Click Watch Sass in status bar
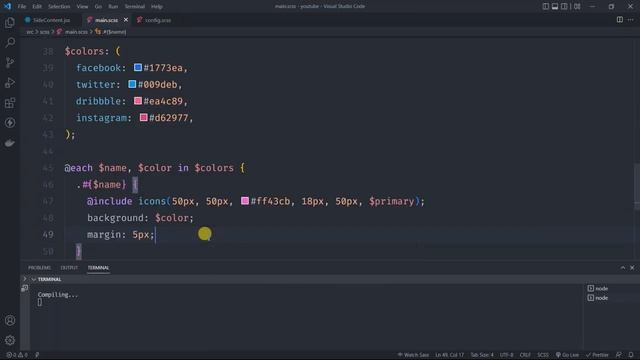The image size is (640, 360). click(x=413, y=355)
